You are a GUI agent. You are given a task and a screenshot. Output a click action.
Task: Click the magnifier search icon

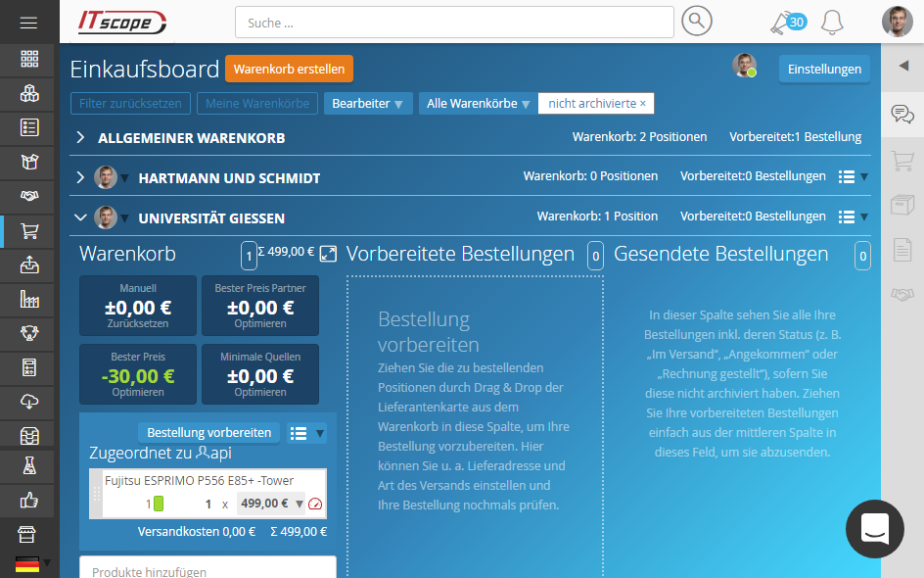(697, 22)
